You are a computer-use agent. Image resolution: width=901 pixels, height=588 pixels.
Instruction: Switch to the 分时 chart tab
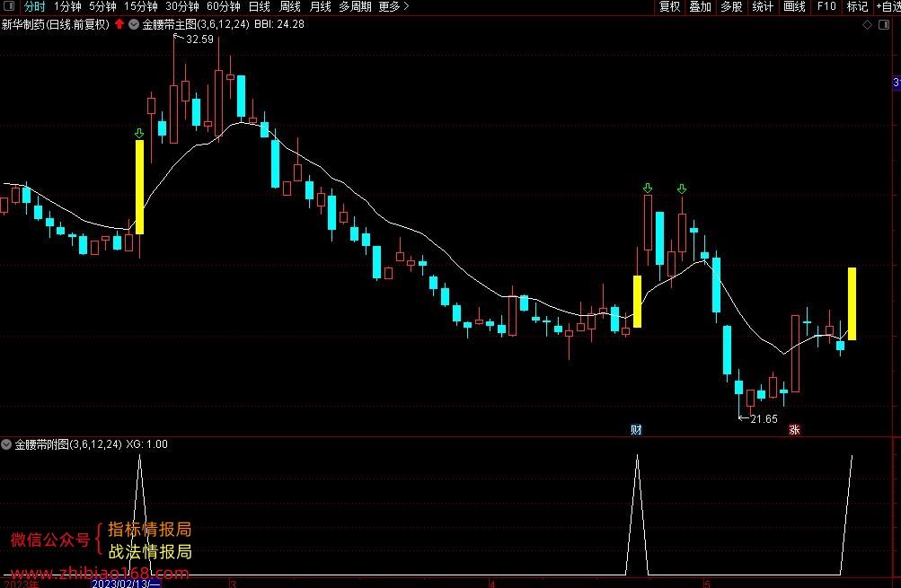coord(34,7)
